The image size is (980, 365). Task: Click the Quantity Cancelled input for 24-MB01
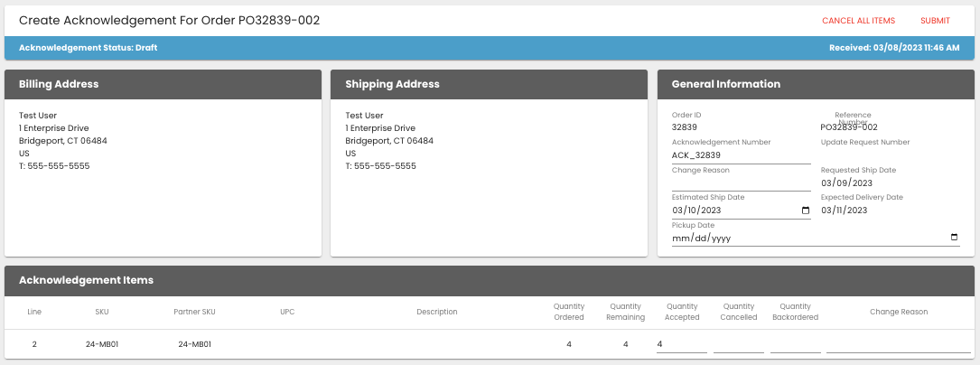pyautogui.click(x=738, y=344)
